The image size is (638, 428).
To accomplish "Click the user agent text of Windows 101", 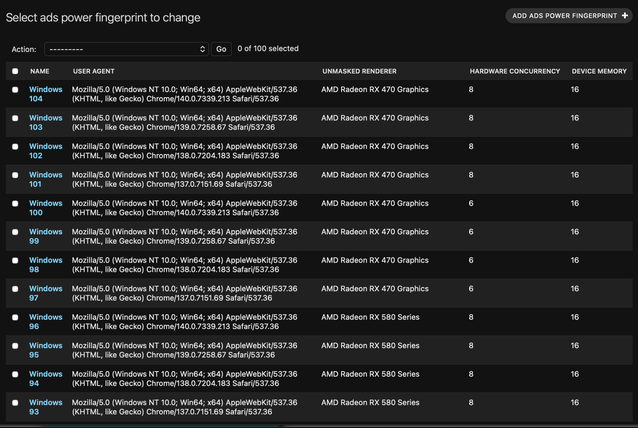I will (x=184, y=179).
